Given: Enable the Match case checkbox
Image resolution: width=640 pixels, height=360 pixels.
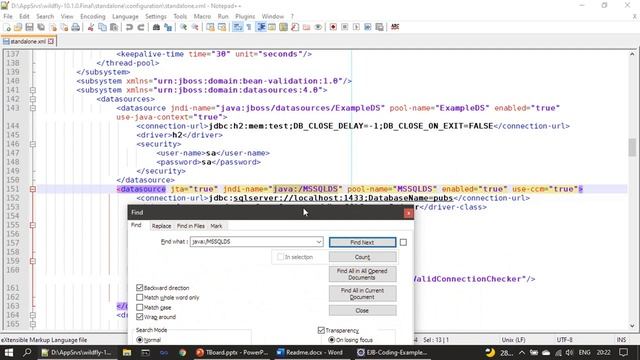Looking at the screenshot, I should point(140,307).
